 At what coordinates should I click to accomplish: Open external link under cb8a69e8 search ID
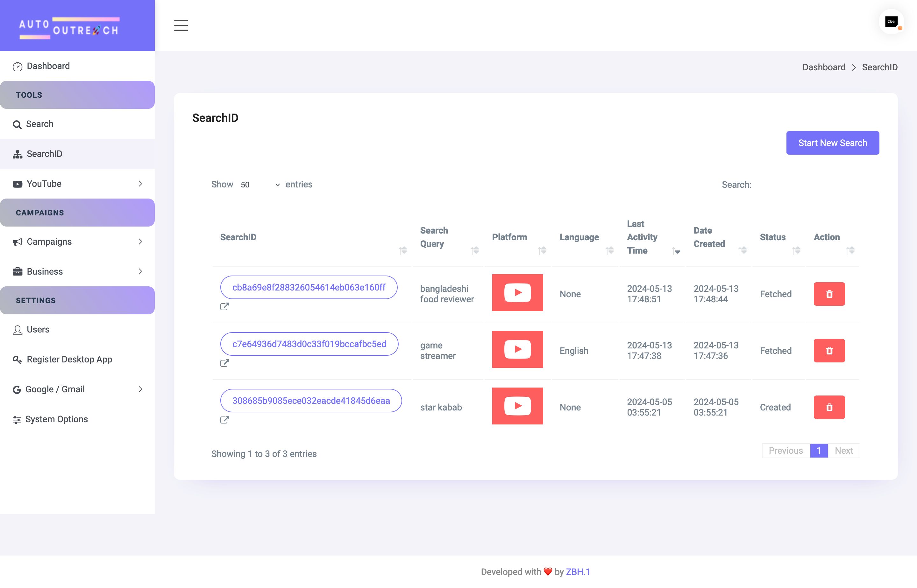(x=225, y=307)
